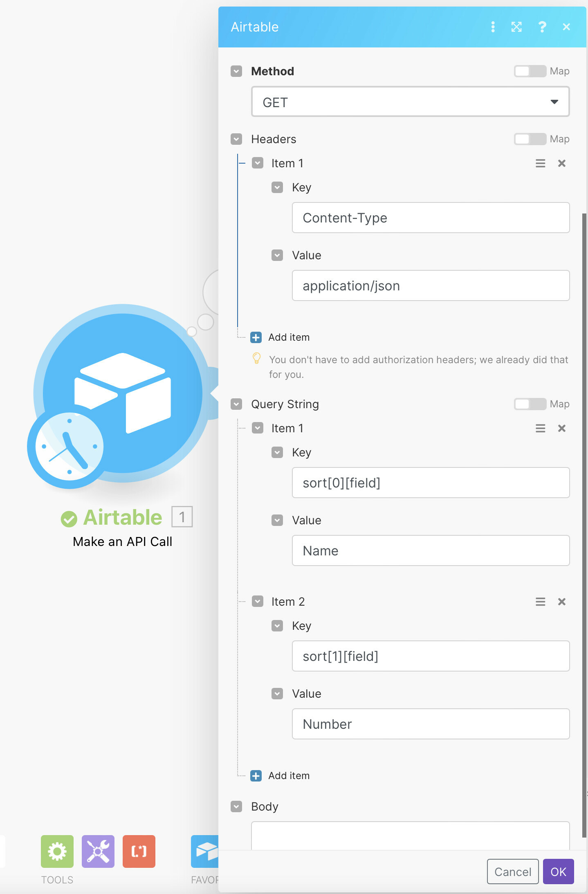Collapse the Value chevron under Headers Item 1
The image size is (588, 894).
coord(277,255)
